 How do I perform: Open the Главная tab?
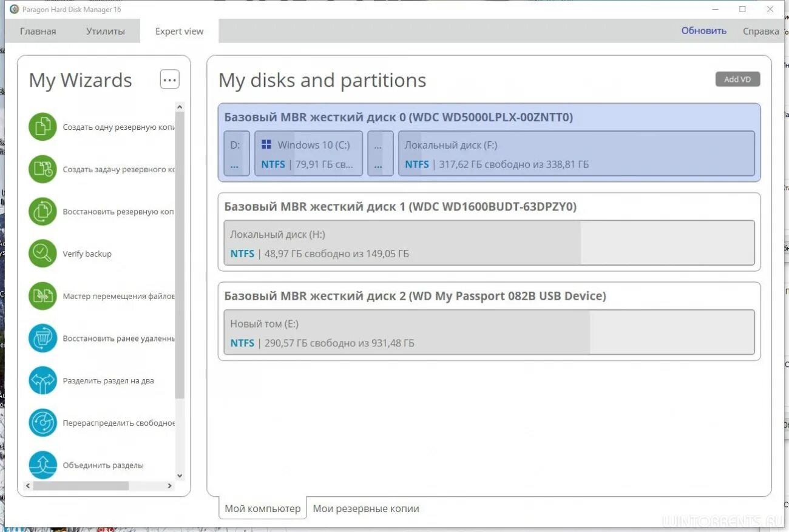[x=38, y=31]
